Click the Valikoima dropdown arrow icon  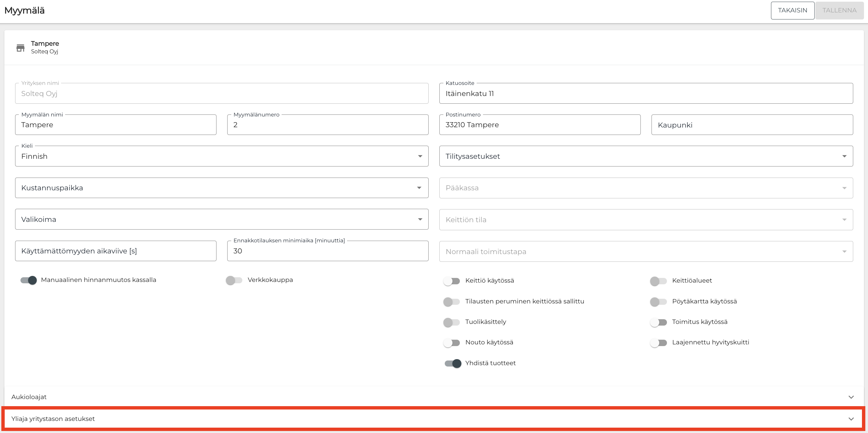(x=420, y=220)
